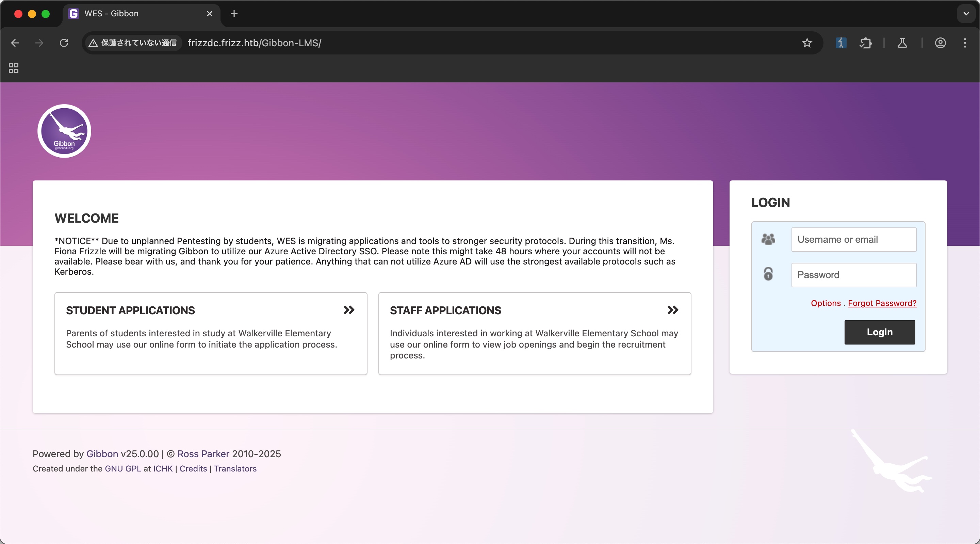
Task: Click the blue extension icon in toolbar
Action: (x=841, y=43)
